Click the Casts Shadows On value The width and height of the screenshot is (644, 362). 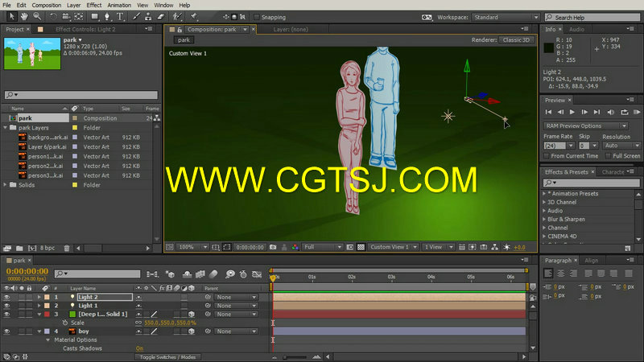click(139, 348)
